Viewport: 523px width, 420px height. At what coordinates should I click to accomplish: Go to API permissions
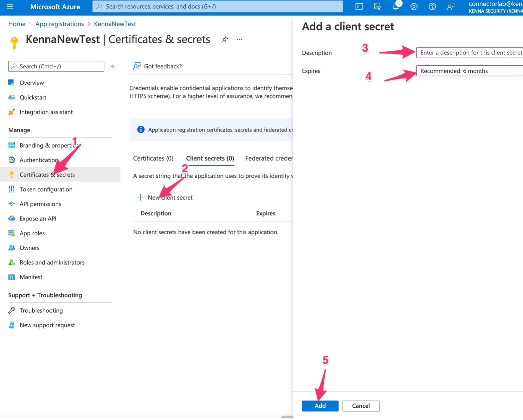pos(40,204)
